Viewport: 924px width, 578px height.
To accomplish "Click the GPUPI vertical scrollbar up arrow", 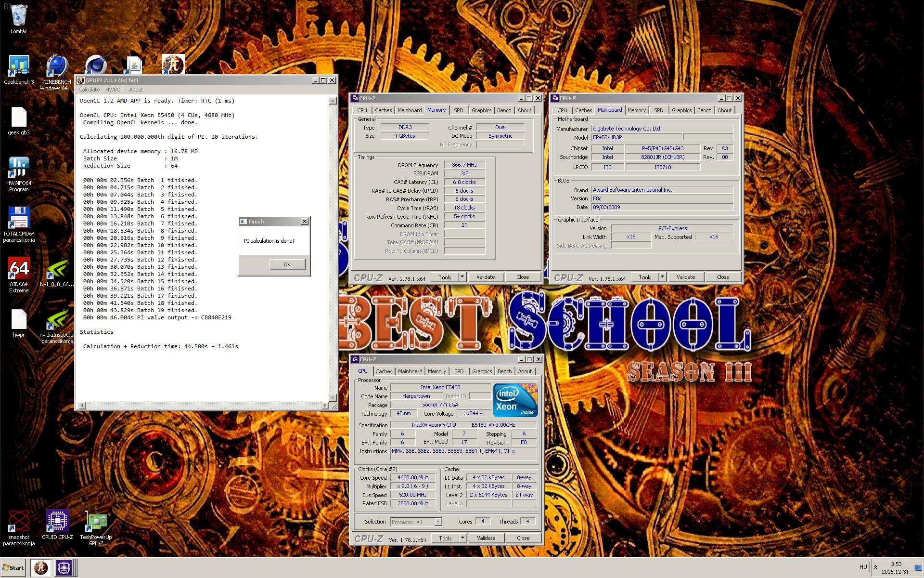I will (333, 101).
